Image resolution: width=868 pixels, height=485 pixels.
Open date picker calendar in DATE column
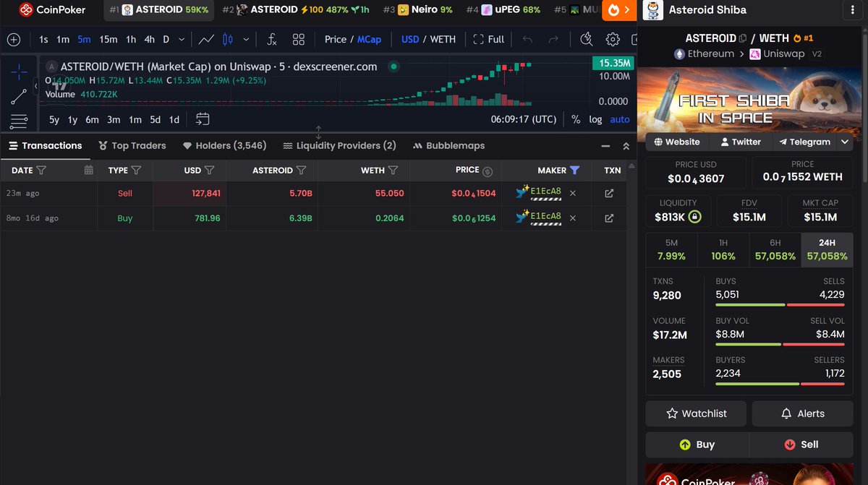(x=89, y=171)
